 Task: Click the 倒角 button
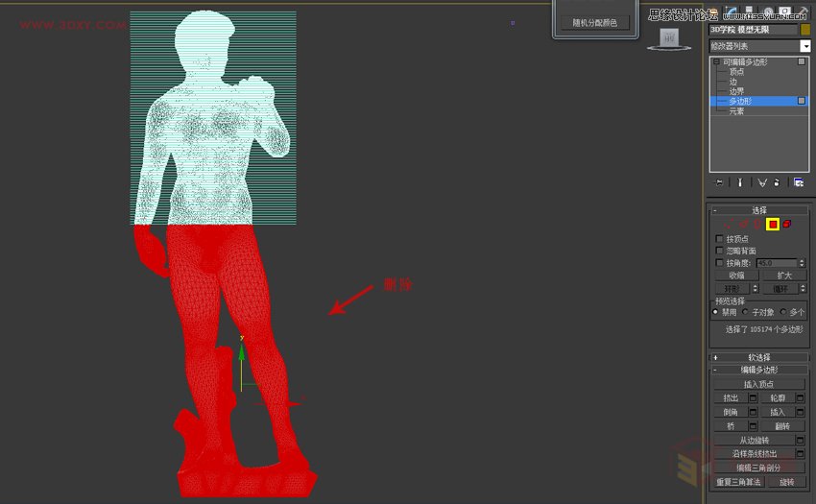tap(731, 412)
